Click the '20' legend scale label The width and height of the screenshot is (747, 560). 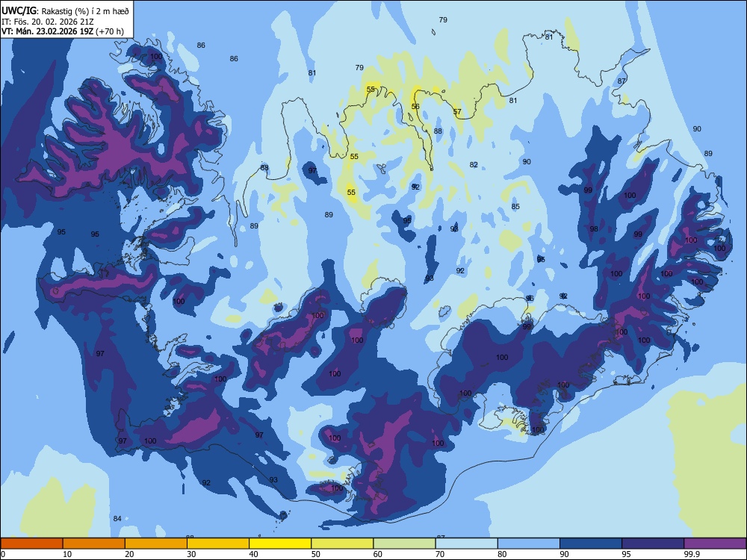pos(129,554)
